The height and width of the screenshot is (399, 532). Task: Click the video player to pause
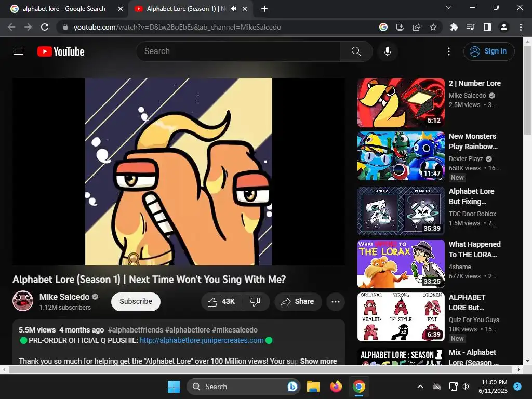point(179,171)
